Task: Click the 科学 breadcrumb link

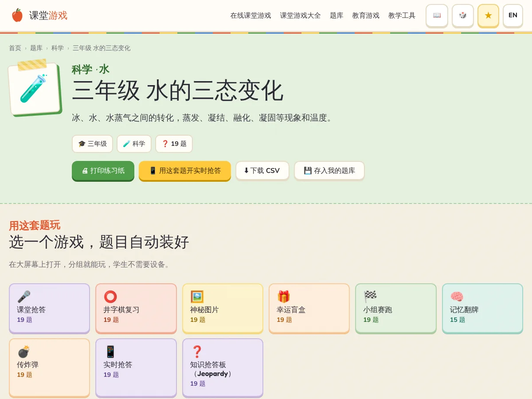Action: click(x=58, y=48)
